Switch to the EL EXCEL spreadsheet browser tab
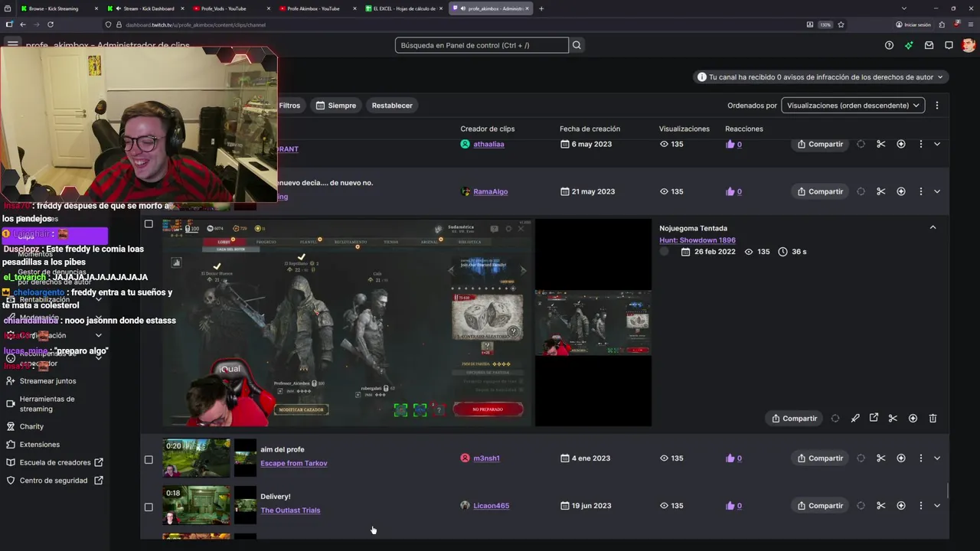Screen dimensions: 980x551 [404, 8]
